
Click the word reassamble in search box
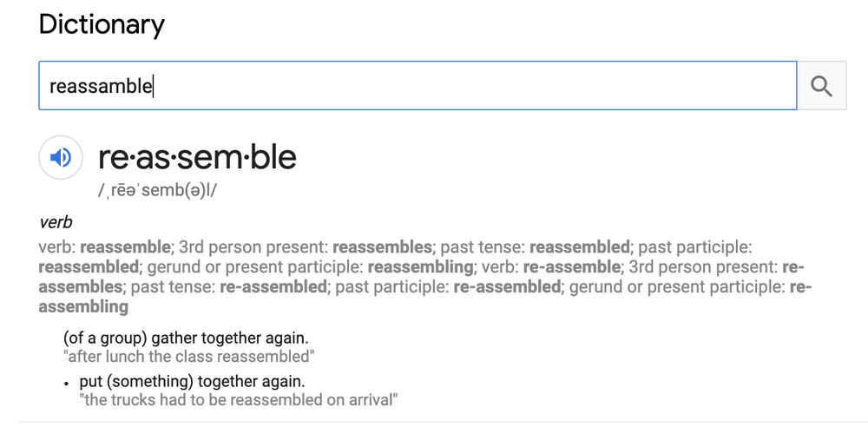click(x=101, y=86)
